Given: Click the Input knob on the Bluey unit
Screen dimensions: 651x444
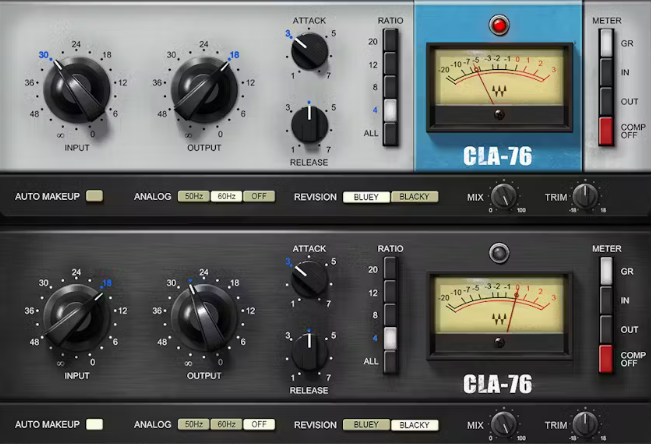Looking at the screenshot, I should (77, 90).
